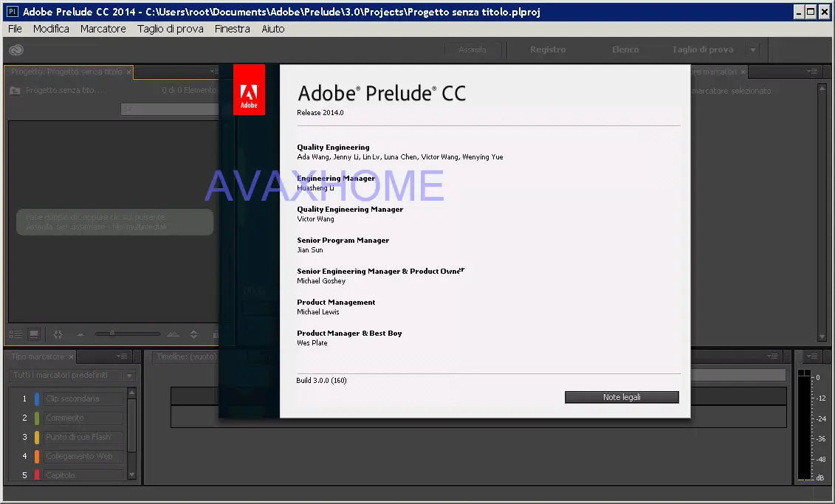
Task: Close the Adobe Prelude window
Action: tap(824, 12)
